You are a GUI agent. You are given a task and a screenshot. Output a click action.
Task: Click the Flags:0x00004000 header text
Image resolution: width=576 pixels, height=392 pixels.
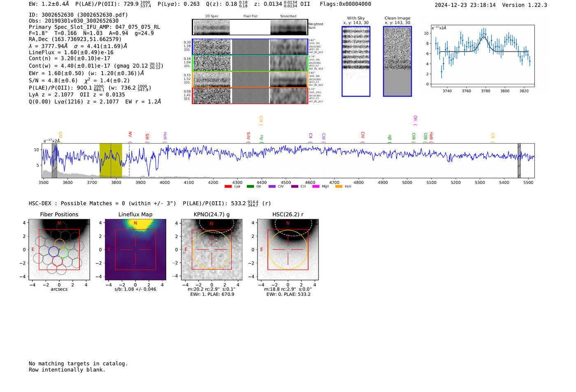tap(346, 4)
